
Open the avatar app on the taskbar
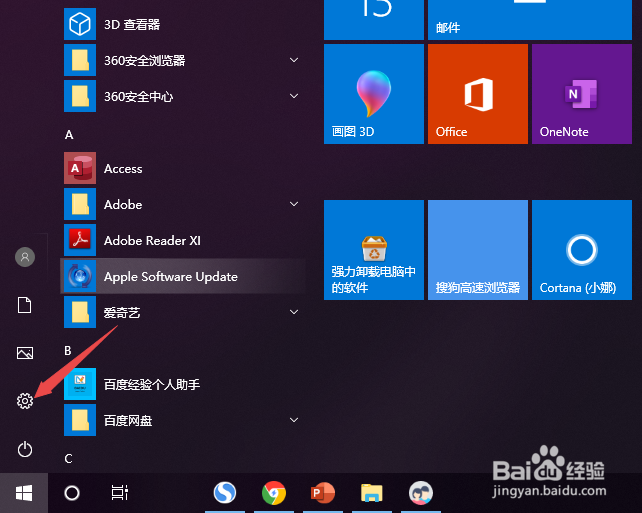coord(420,493)
